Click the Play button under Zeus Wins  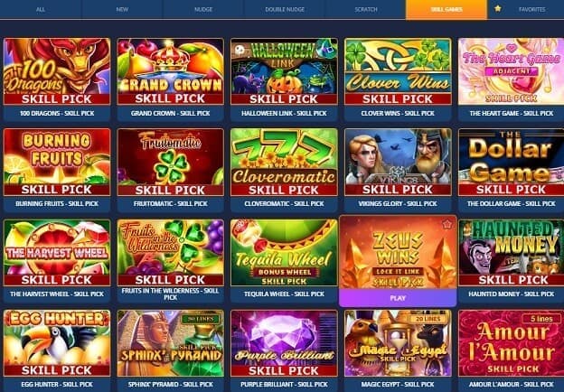(x=398, y=298)
